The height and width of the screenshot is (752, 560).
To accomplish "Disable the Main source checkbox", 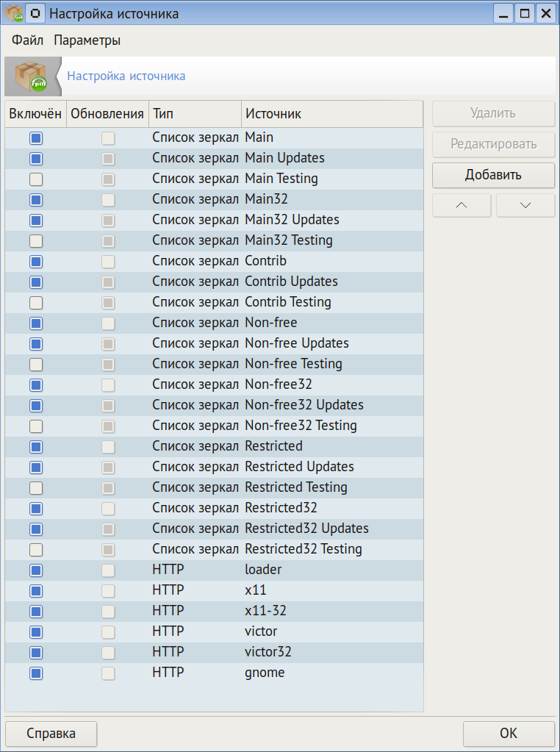I will point(36,138).
